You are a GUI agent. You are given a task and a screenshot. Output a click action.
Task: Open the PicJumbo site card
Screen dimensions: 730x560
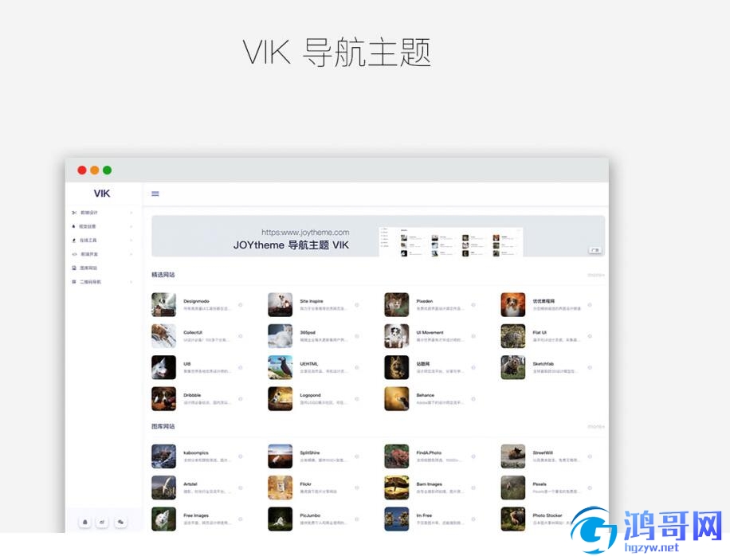314,519
